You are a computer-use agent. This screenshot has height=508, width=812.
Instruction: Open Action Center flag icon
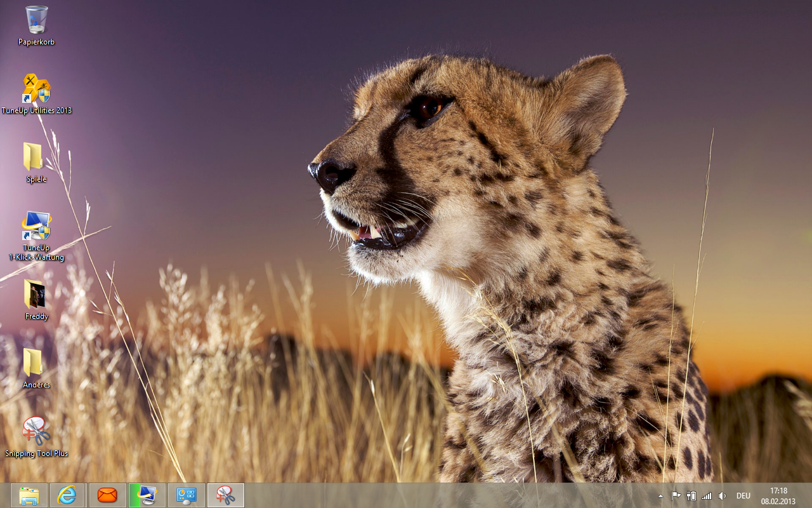tap(676, 496)
